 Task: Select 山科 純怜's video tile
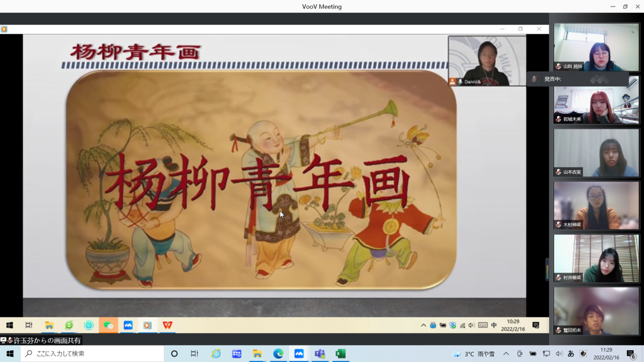pyautogui.click(x=596, y=47)
